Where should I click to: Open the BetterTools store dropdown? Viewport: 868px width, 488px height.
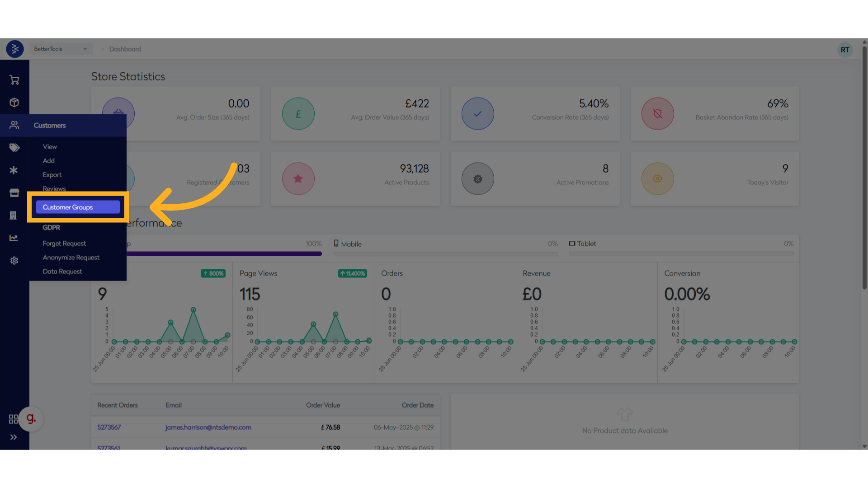[61, 49]
